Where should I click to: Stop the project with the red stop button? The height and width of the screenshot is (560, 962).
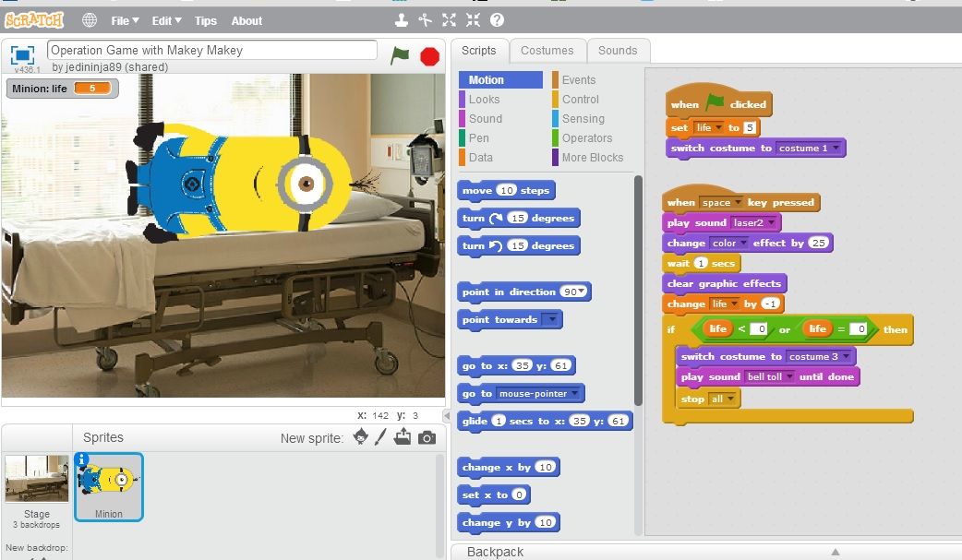point(428,55)
